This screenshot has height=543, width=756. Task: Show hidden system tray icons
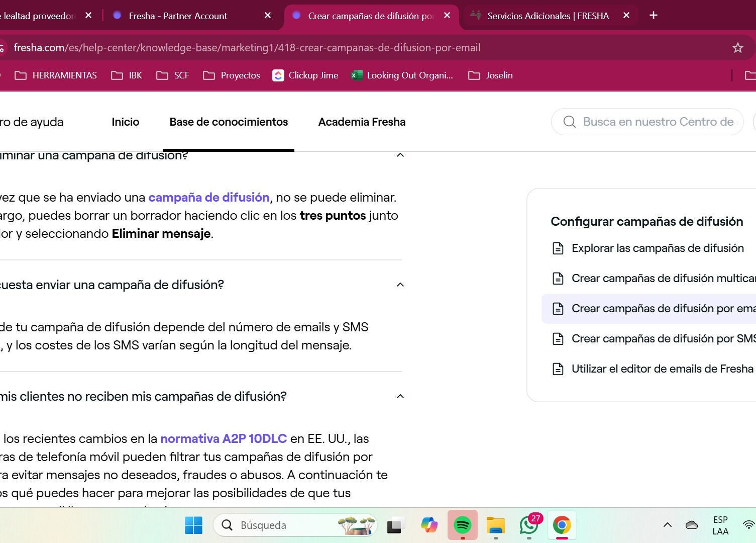(x=667, y=525)
